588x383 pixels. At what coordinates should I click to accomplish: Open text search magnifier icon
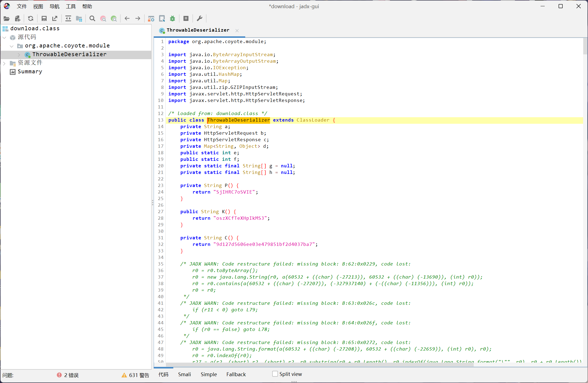92,19
